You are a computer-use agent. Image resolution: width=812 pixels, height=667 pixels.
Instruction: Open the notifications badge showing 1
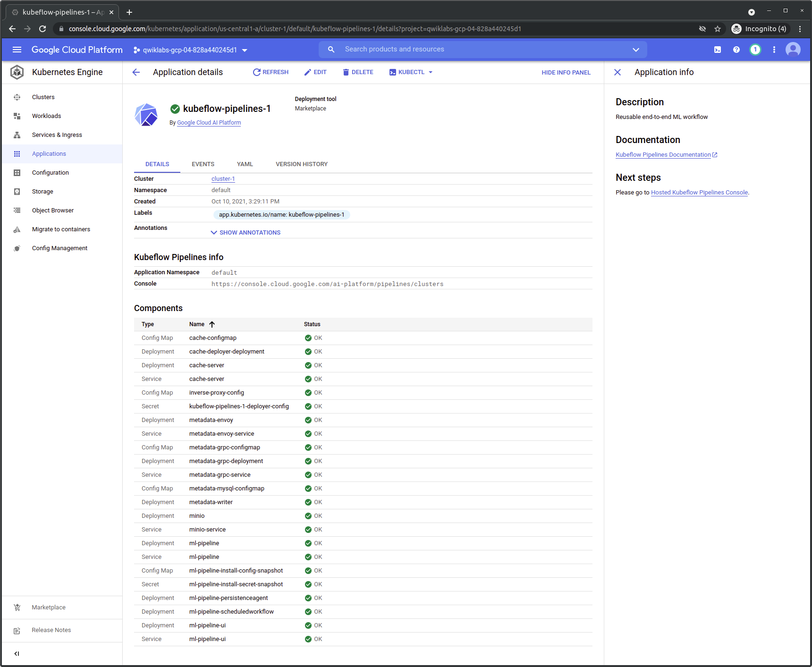click(x=755, y=50)
